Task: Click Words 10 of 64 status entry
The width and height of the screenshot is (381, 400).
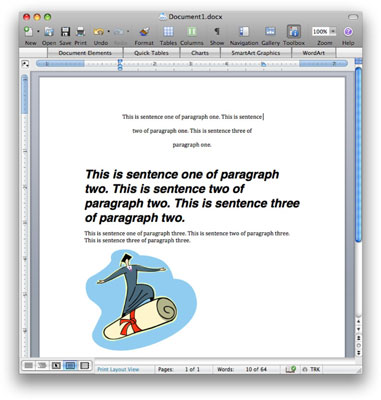Action: 242,369
